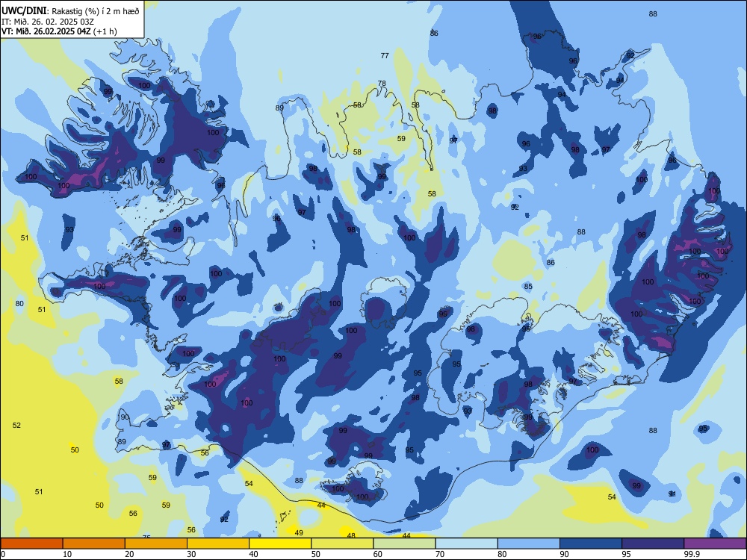Click the humidity value '77' on the map

click(x=385, y=56)
